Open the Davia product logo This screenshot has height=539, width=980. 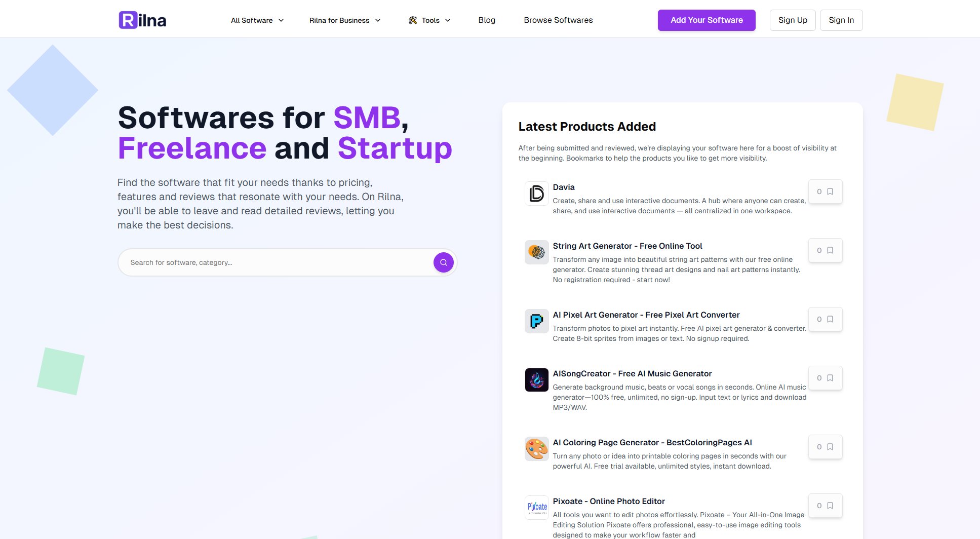(536, 194)
